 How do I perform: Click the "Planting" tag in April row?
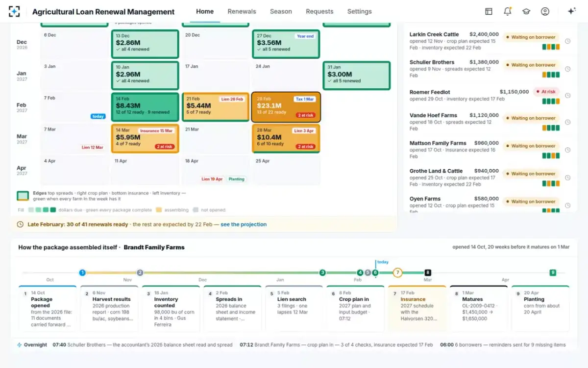click(x=236, y=179)
